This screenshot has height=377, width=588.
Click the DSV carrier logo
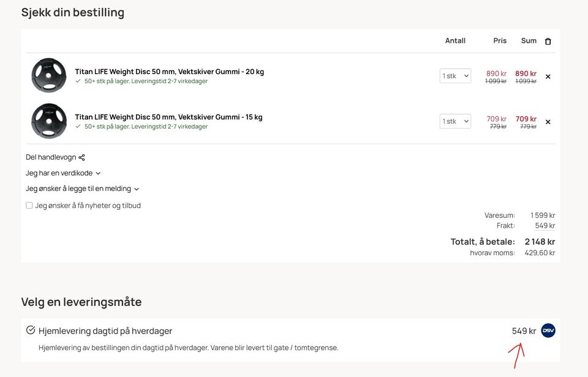pyautogui.click(x=548, y=330)
